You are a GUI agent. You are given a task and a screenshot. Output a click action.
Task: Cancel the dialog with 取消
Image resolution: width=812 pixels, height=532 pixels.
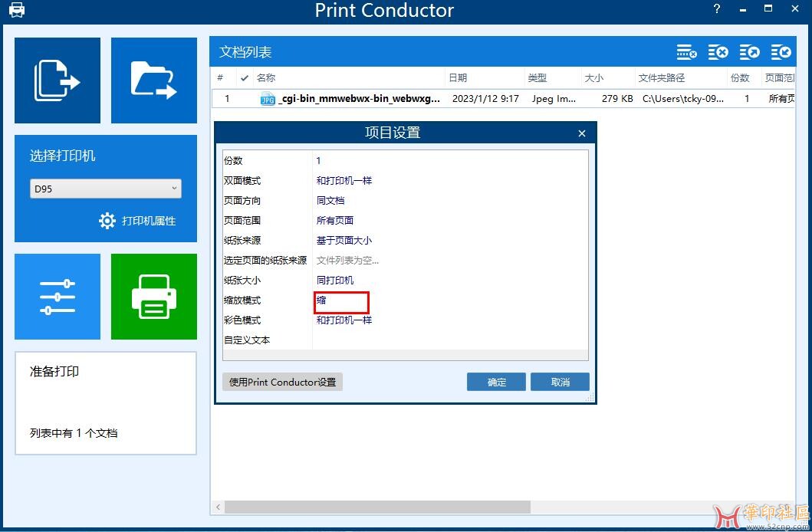coord(560,382)
